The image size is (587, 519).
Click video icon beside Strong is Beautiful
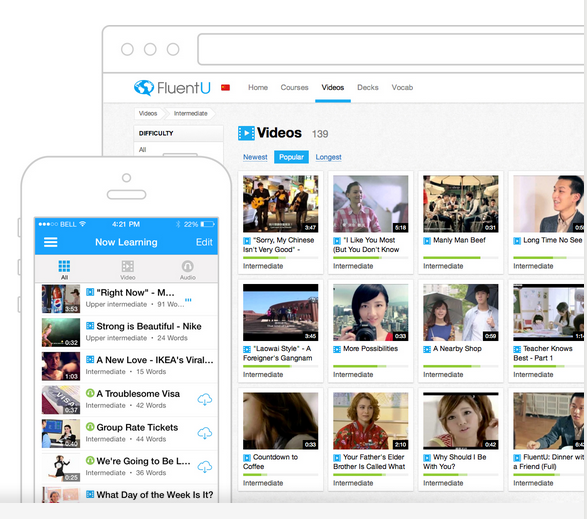90,326
